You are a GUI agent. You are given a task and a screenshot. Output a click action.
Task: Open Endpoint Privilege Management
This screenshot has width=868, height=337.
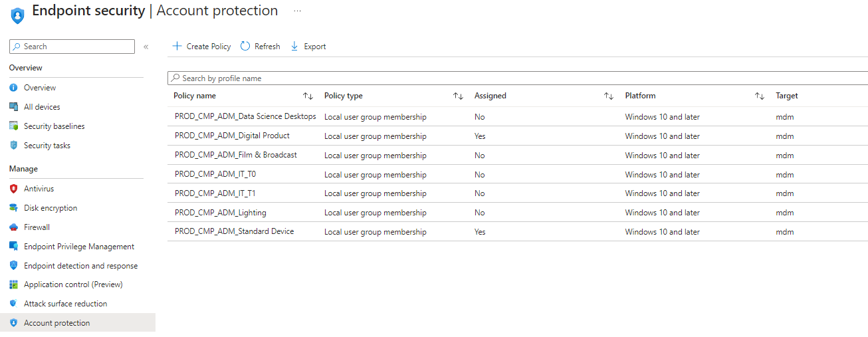[x=79, y=247]
